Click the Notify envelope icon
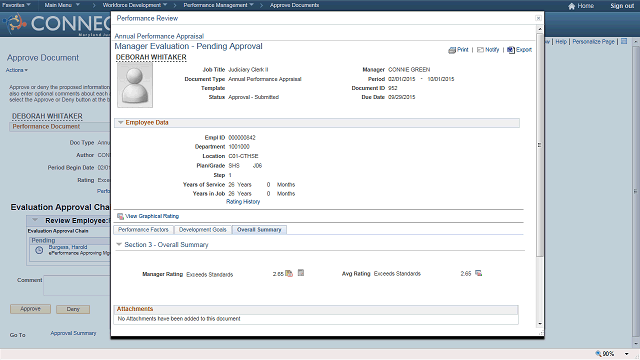This screenshot has width=640, height=360. tap(480, 50)
